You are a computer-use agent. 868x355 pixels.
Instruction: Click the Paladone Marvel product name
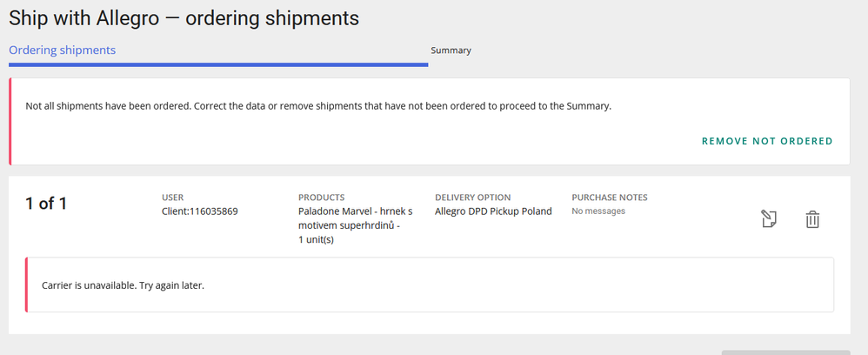(x=355, y=211)
